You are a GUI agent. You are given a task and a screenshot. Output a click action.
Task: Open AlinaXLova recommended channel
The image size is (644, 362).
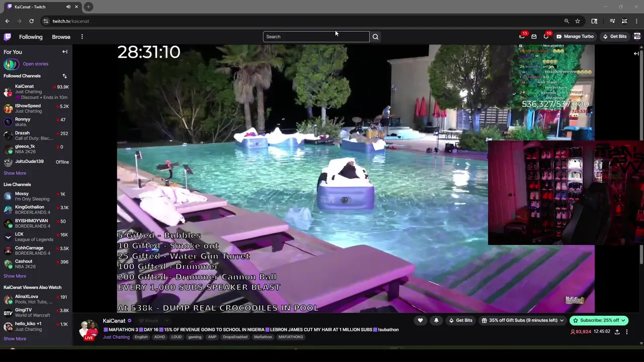[36, 299]
